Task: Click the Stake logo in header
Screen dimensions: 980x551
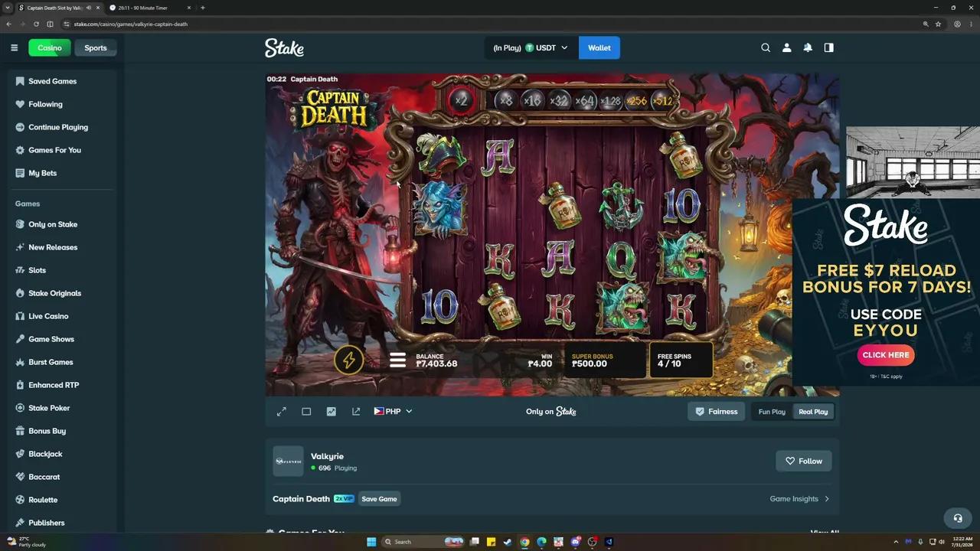Action: click(x=284, y=47)
